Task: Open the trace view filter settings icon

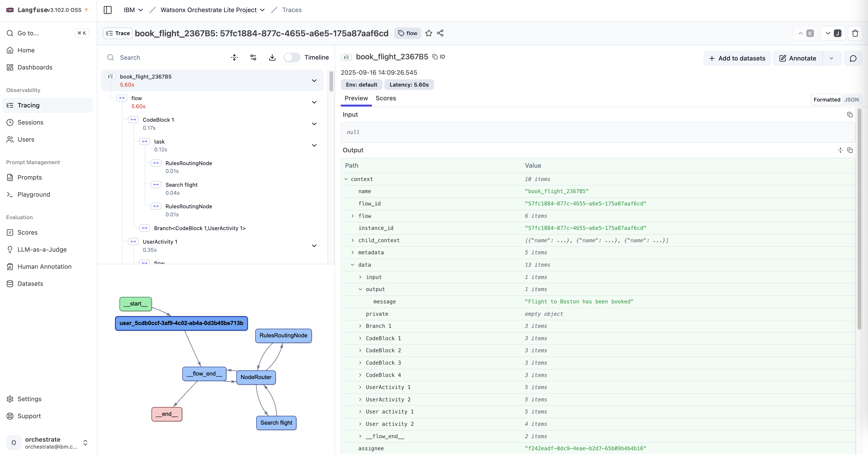Action: (x=253, y=58)
